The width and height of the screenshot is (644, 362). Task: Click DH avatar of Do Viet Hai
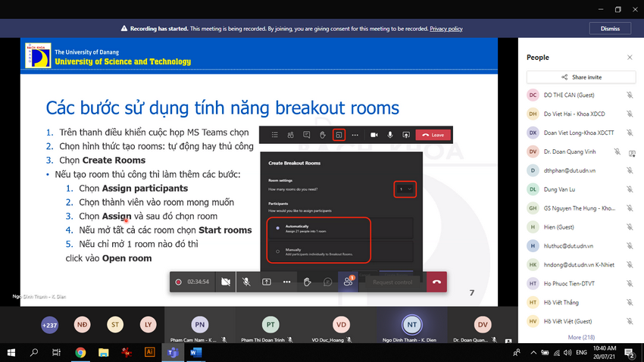click(533, 114)
